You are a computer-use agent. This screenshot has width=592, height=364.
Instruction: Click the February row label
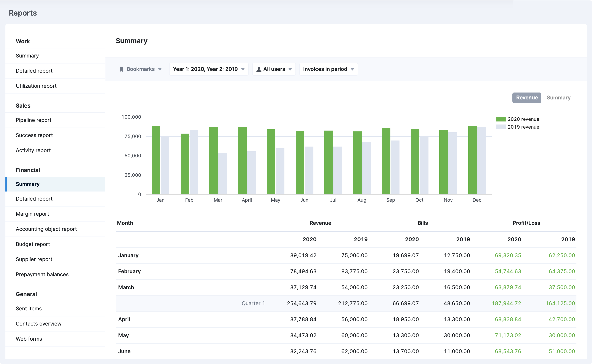pyautogui.click(x=129, y=271)
